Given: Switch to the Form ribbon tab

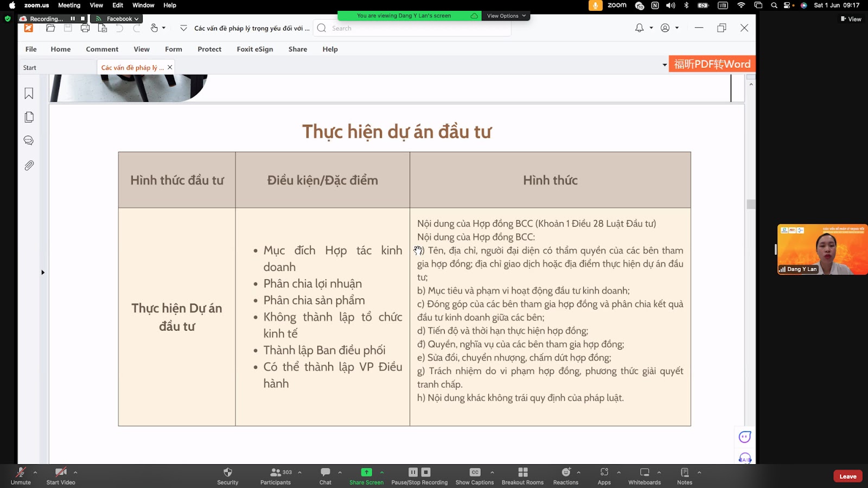Looking at the screenshot, I should point(174,49).
